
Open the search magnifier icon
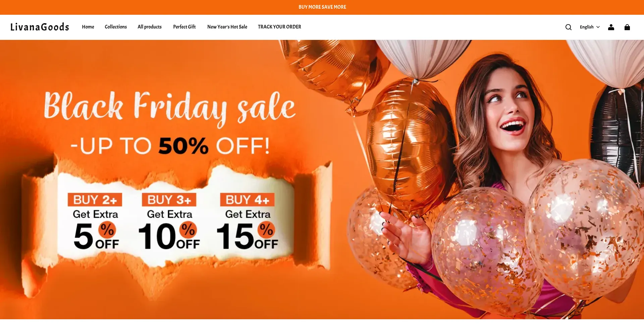(568, 27)
